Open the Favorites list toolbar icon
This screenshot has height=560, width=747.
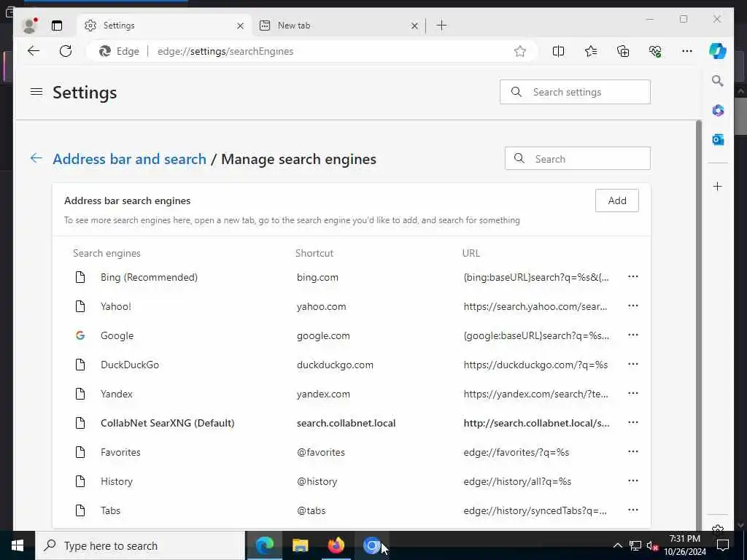(591, 51)
